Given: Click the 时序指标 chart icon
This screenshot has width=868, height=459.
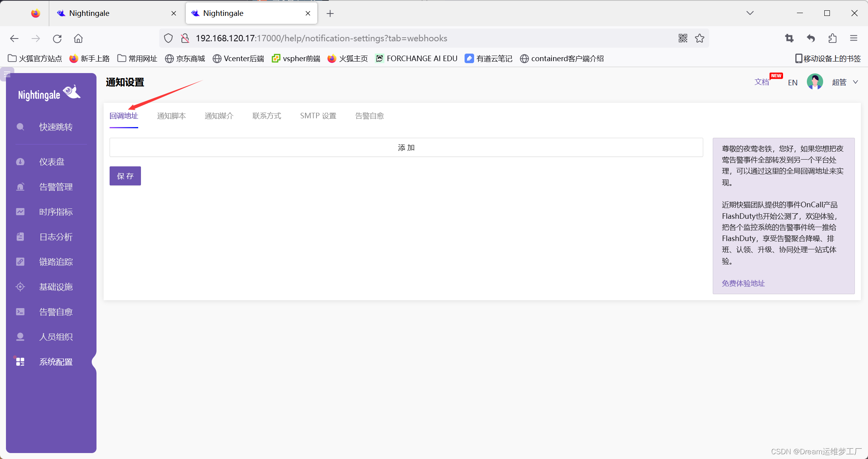Looking at the screenshot, I should (x=20, y=212).
